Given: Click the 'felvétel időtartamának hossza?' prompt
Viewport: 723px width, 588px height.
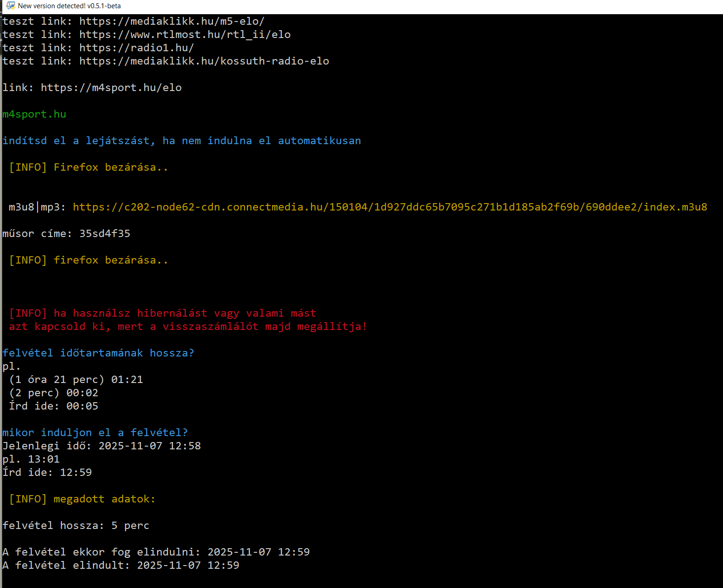Looking at the screenshot, I should pyautogui.click(x=98, y=353).
